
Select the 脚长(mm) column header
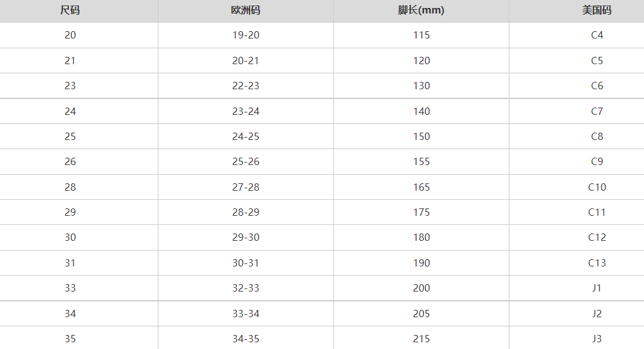click(x=421, y=10)
